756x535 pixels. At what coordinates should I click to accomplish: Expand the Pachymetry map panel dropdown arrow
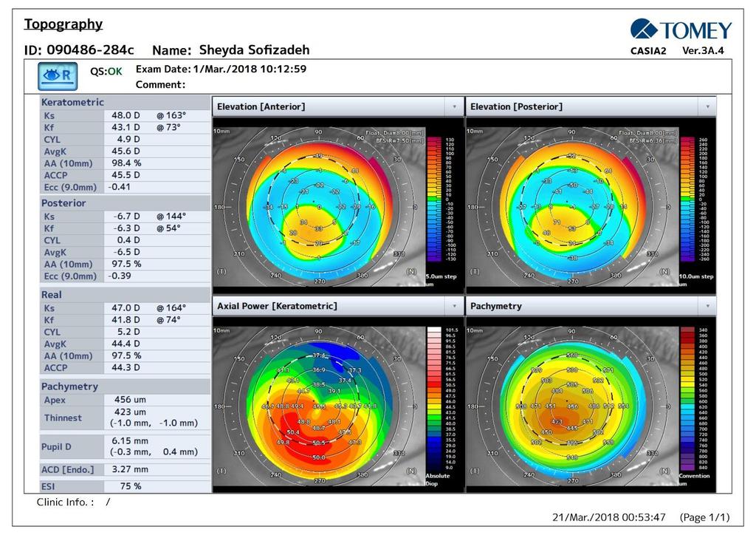point(707,306)
